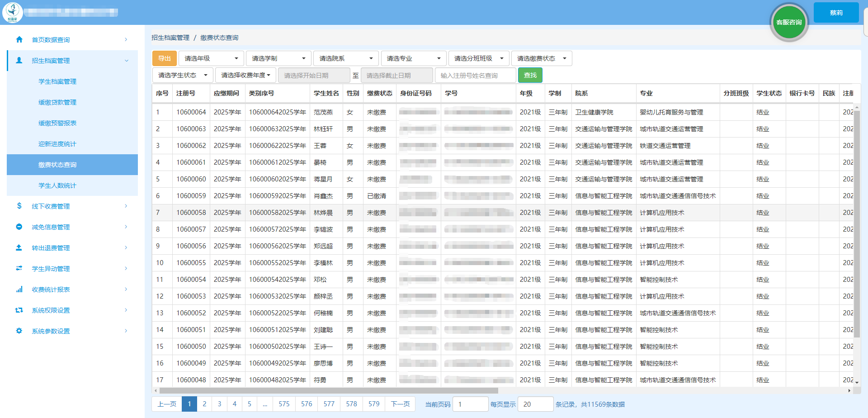868x418 pixels.
Task: Click the bar chart icon for 收费统计报表
Action: (x=19, y=289)
